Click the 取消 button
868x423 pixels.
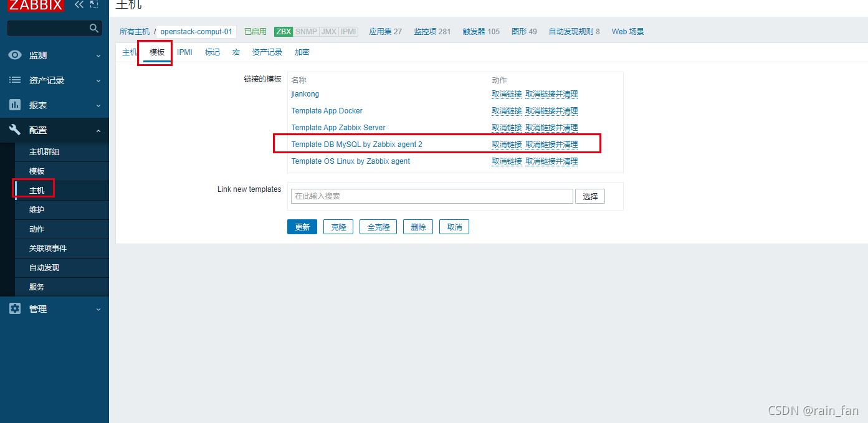(454, 227)
